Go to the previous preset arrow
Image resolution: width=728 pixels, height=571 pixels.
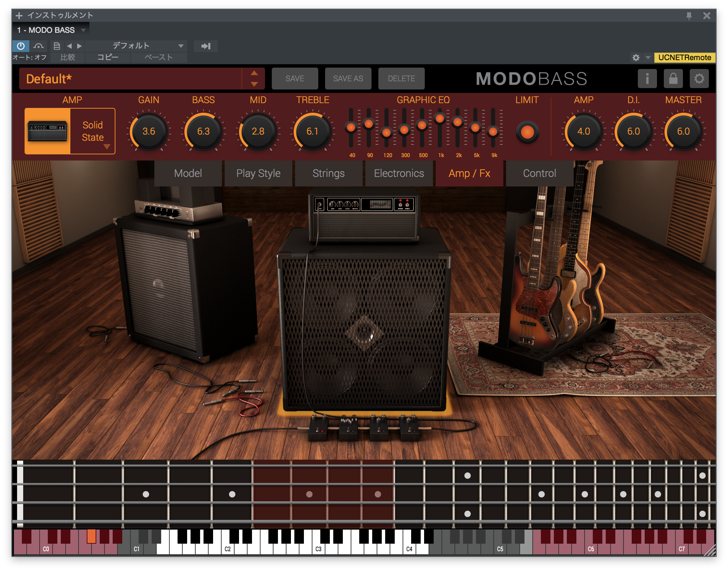pyautogui.click(x=69, y=46)
